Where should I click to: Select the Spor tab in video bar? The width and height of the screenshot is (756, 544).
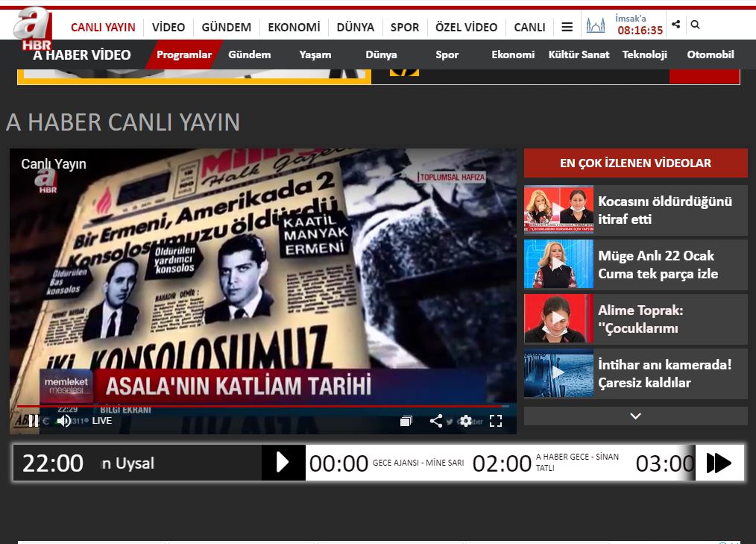point(447,54)
